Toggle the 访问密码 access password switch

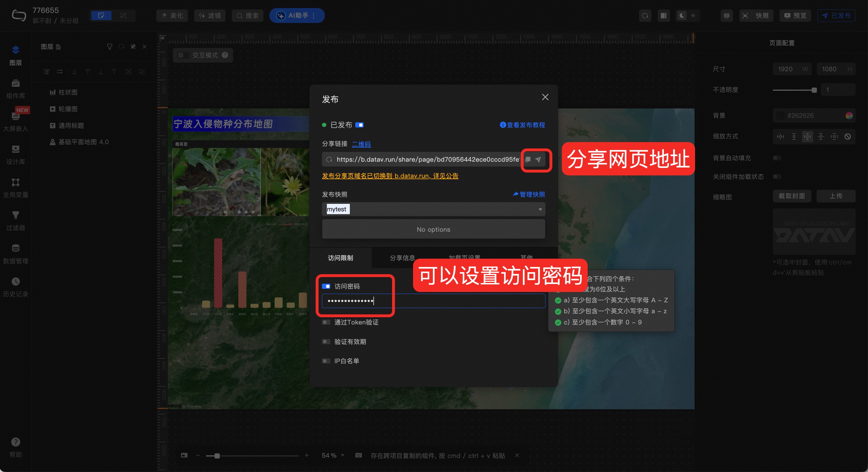(x=326, y=286)
